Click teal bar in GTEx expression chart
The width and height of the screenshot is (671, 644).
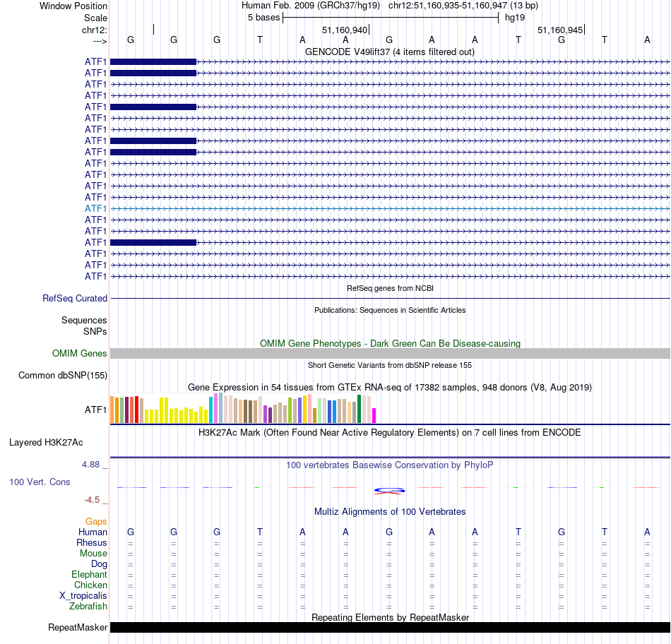tap(210, 410)
